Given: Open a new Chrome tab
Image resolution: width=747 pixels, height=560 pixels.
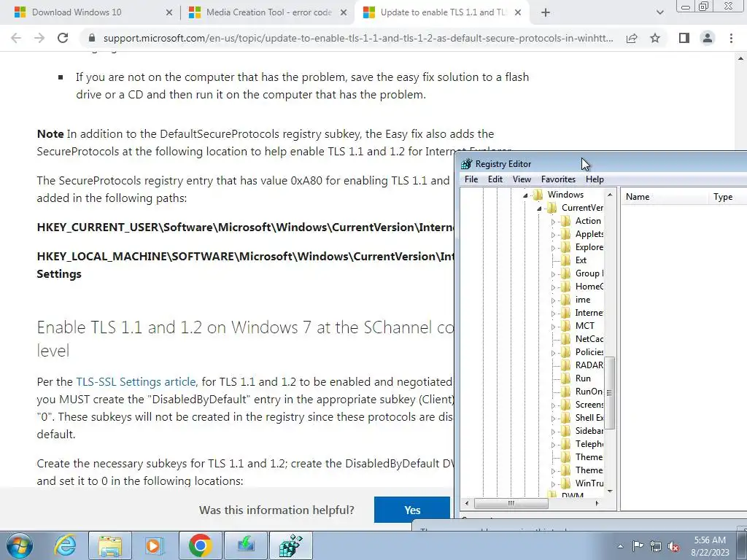Looking at the screenshot, I should (x=546, y=12).
